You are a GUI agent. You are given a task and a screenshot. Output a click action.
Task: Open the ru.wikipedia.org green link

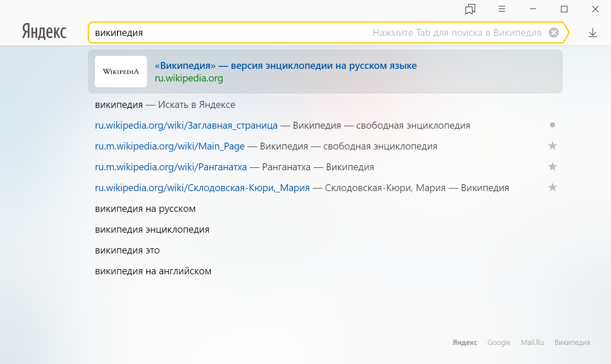(189, 78)
